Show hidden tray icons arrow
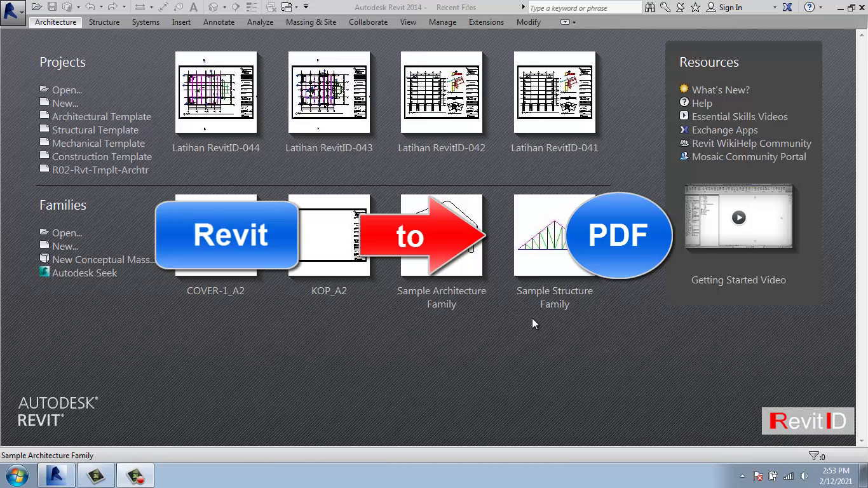Viewport: 868px width, 488px height. click(x=742, y=476)
